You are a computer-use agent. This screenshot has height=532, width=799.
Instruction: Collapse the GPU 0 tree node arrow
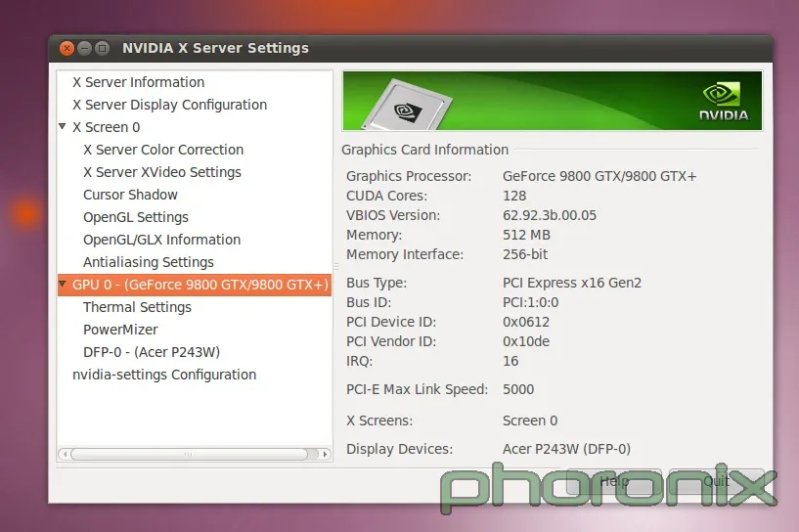pyautogui.click(x=63, y=284)
